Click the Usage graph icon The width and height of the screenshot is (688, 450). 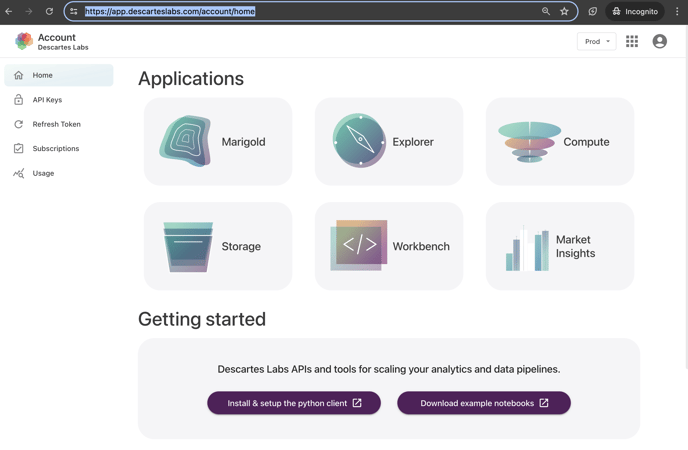(18, 173)
